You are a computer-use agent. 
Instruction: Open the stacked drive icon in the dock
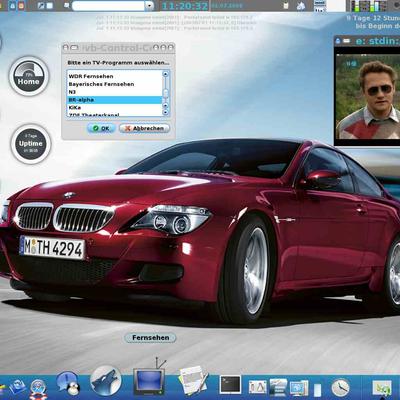[278, 387]
